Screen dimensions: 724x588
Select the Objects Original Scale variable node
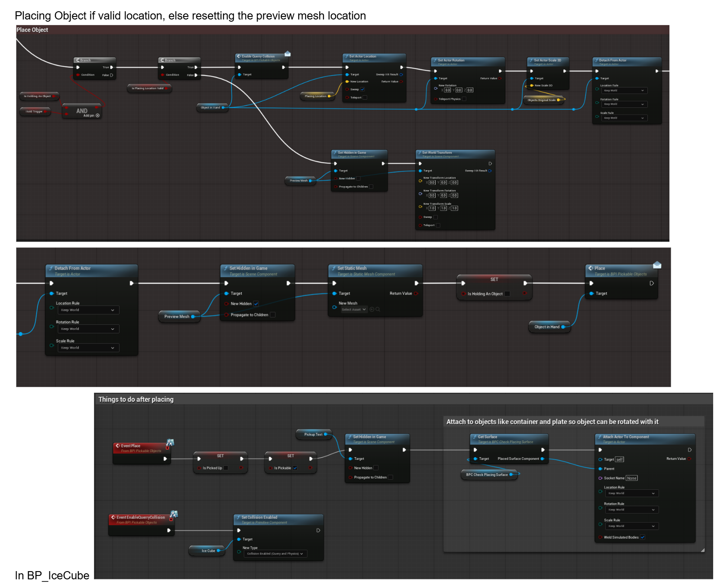coord(543,100)
